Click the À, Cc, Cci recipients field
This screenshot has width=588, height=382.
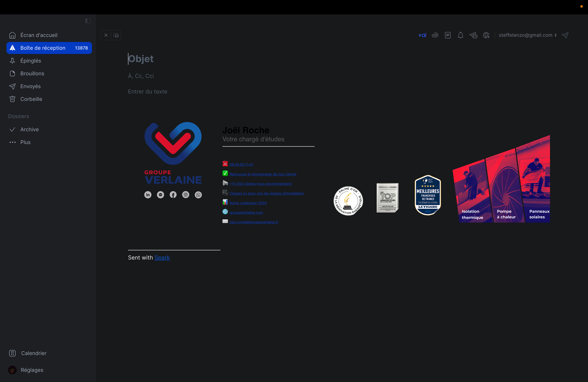141,76
